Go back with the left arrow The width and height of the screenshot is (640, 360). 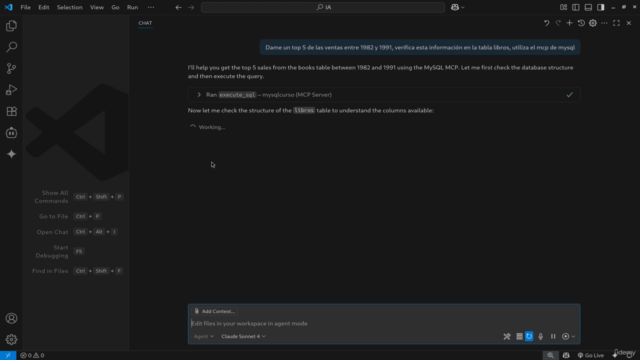coord(178,7)
